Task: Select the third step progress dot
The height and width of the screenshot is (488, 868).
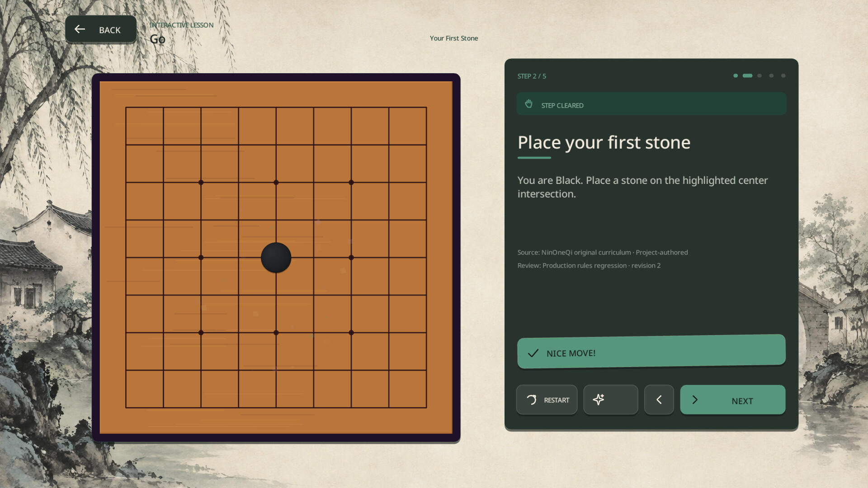Action: point(759,76)
